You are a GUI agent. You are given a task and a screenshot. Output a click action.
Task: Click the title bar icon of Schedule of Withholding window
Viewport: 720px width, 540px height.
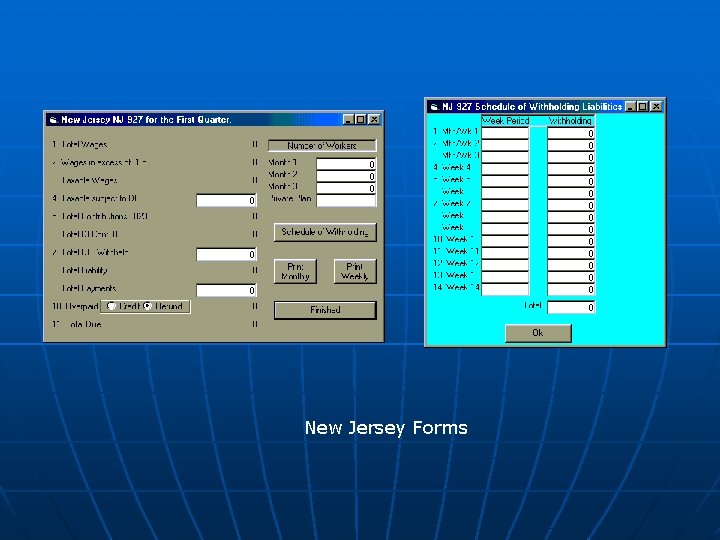pos(434,107)
